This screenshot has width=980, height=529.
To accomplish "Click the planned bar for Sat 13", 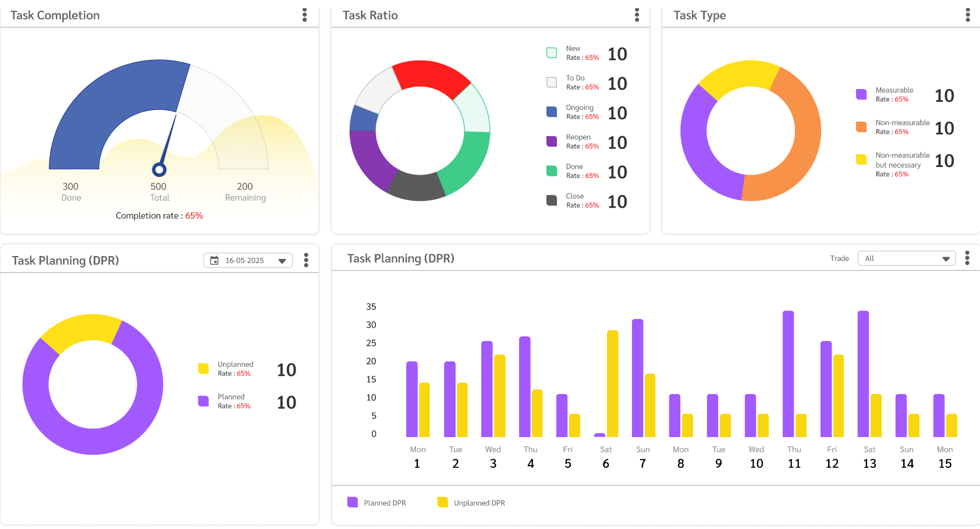I will click(864, 374).
